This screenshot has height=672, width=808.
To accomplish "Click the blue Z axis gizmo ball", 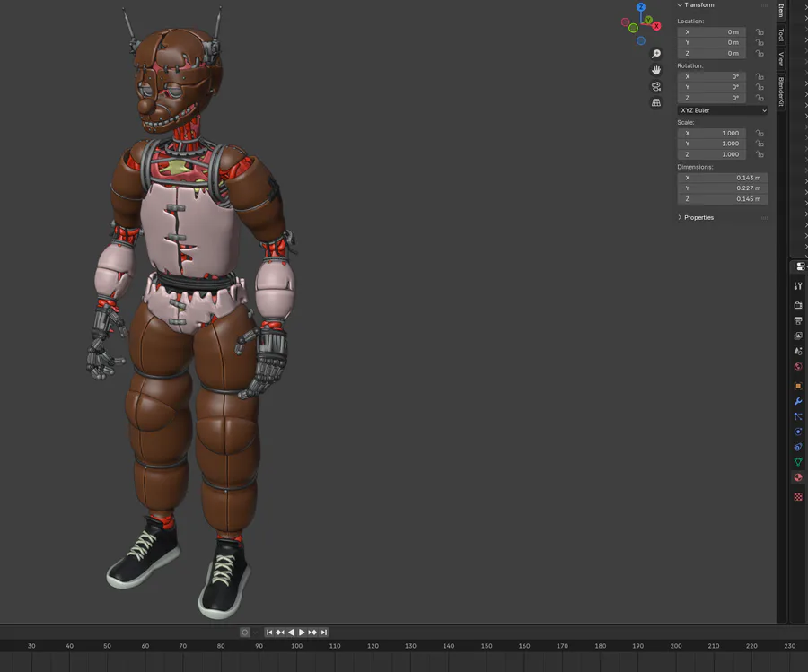I will click(x=641, y=7).
